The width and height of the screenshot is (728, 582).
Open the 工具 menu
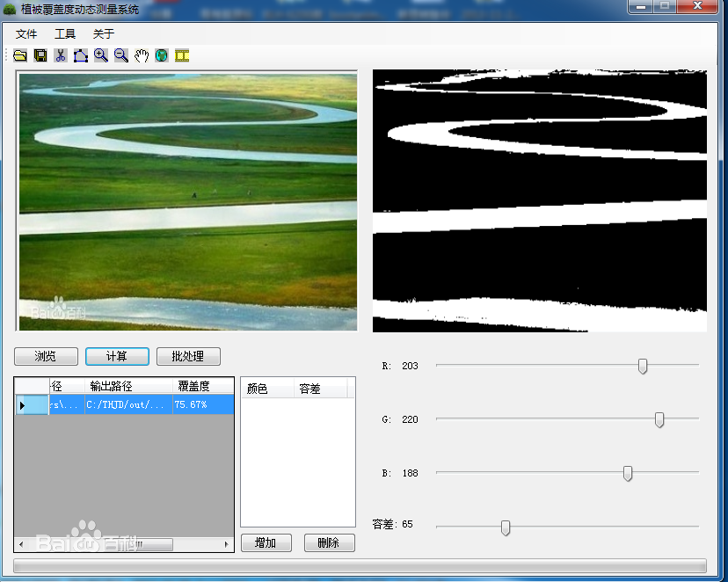(65, 34)
